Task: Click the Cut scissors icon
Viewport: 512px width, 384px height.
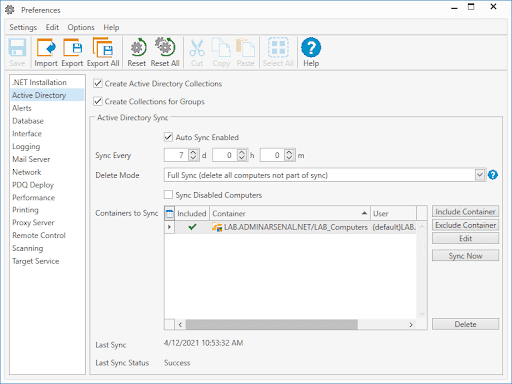Action: point(197,48)
